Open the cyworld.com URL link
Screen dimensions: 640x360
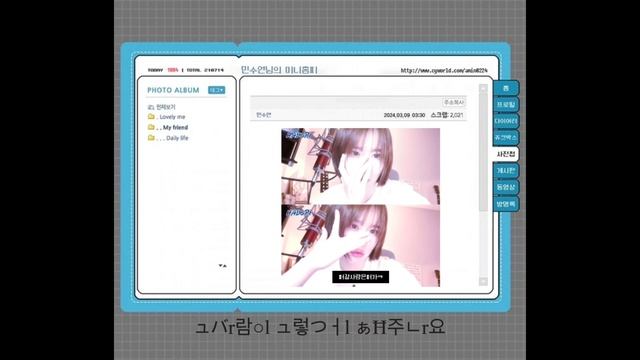pos(444,70)
